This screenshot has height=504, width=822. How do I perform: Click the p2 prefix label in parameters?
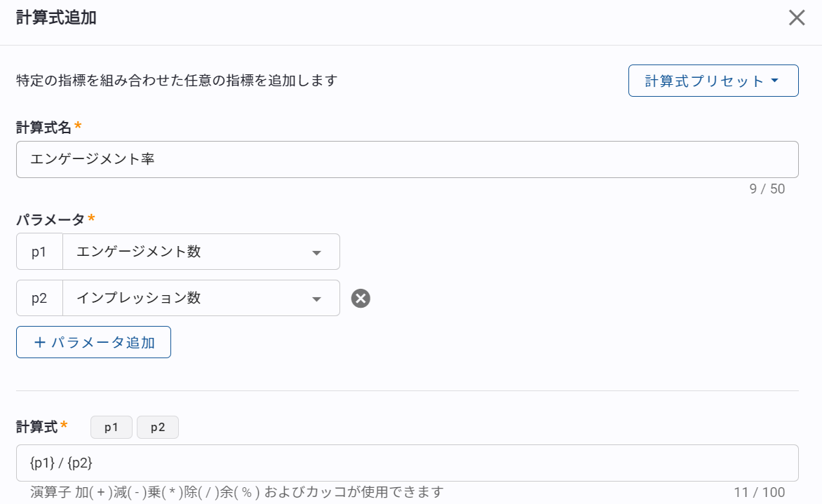tap(39, 298)
